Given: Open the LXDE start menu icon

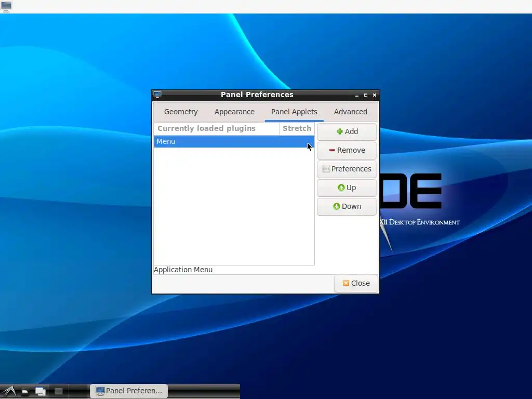Looking at the screenshot, I should click(x=9, y=391).
